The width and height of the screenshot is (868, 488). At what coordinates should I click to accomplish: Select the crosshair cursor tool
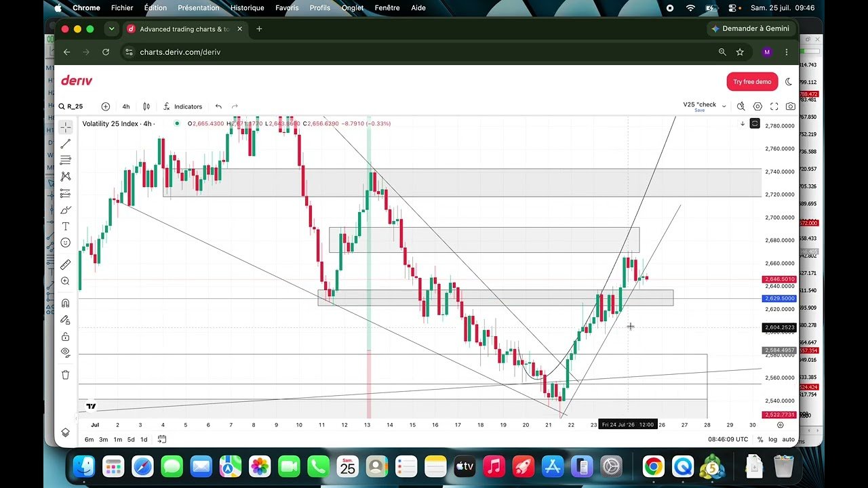[x=66, y=127]
